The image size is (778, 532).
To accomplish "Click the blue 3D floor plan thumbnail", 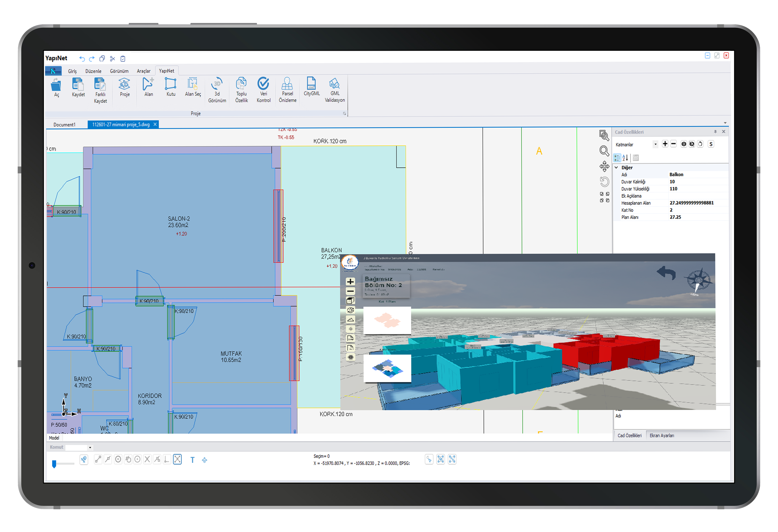I will coord(387,368).
